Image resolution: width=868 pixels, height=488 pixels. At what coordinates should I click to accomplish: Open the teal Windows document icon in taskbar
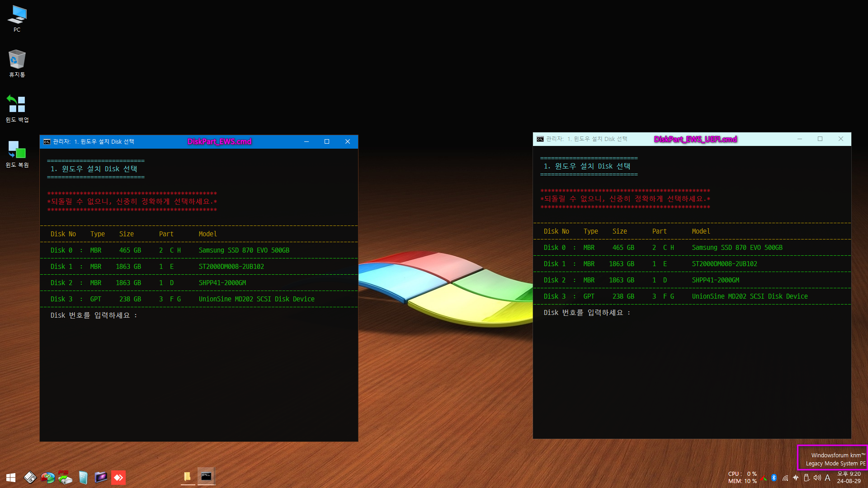(83, 477)
